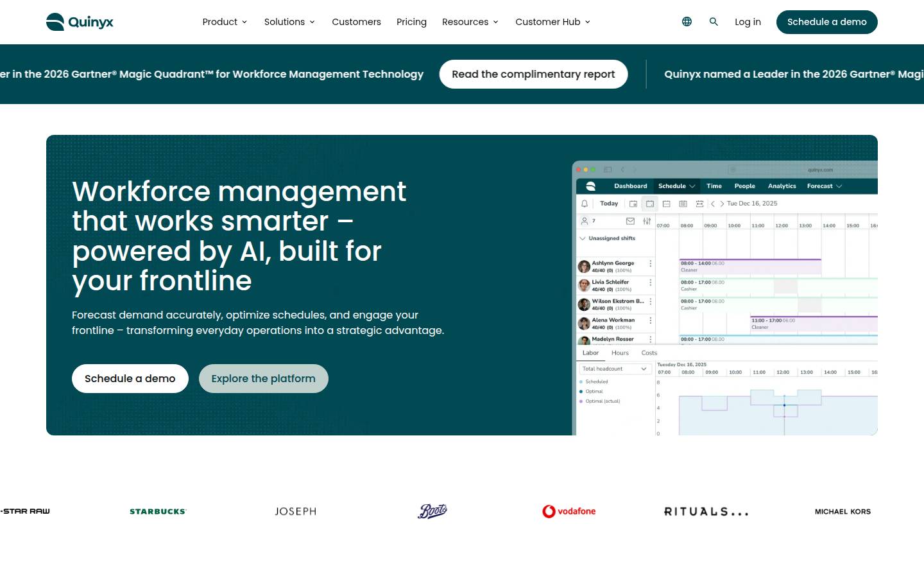Click the Vodafone customer logo
924x578 pixels.
(x=569, y=511)
